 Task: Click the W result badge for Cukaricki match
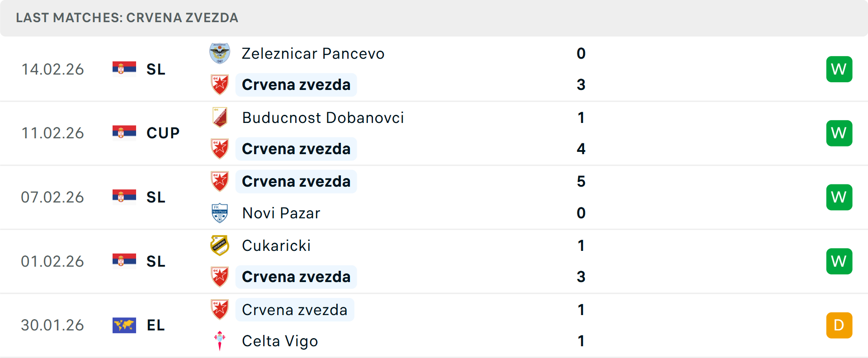[839, 261]
